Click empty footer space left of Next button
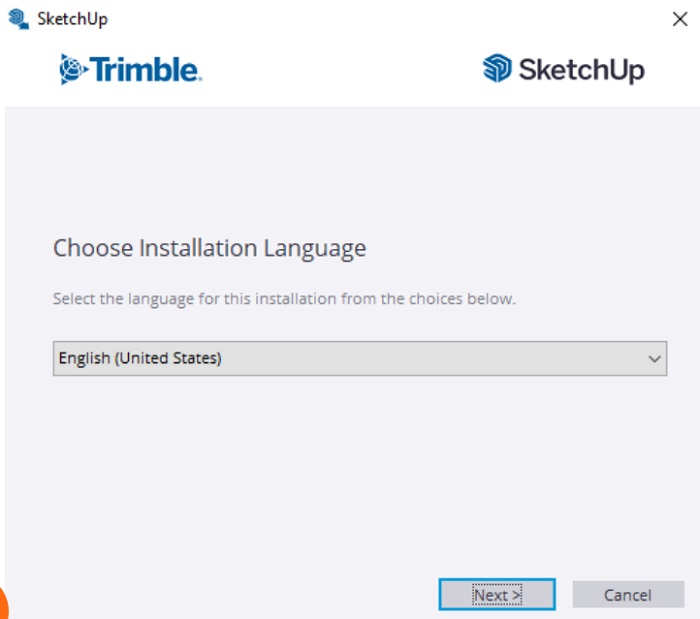This screenshot has width=700, height=619. click(x=220, y=595)
